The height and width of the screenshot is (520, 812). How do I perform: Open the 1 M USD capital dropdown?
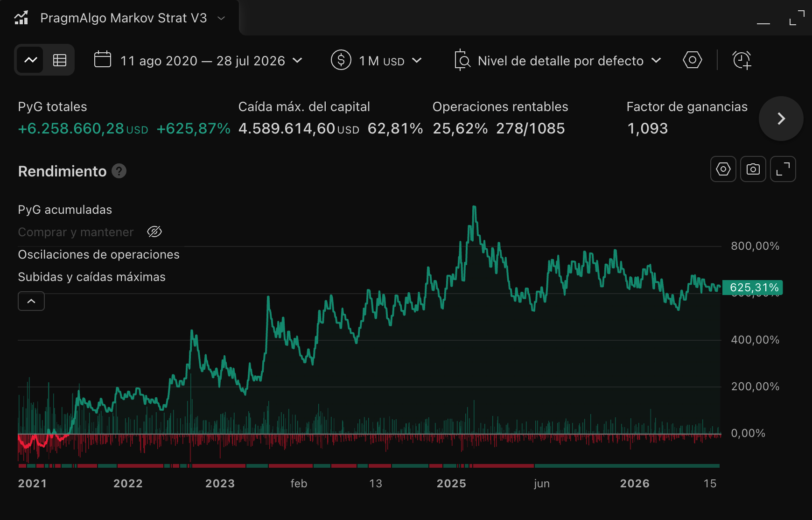click(x=390, y=61)
